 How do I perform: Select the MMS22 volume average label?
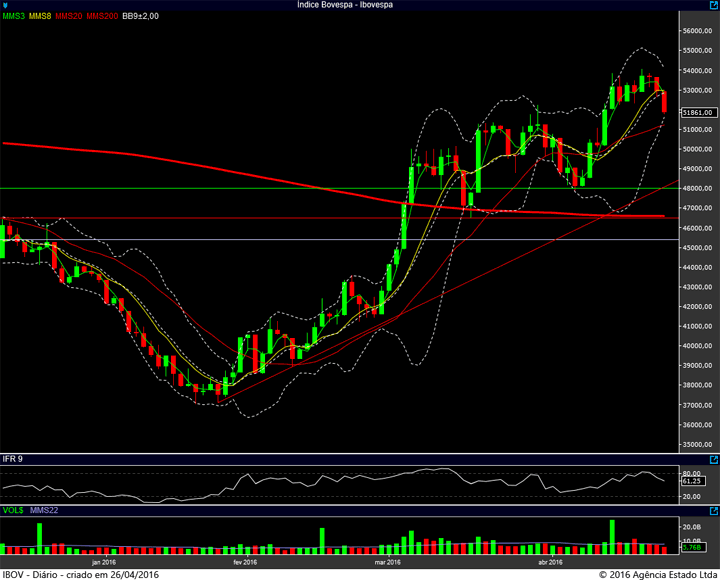[x=44, y=510]
